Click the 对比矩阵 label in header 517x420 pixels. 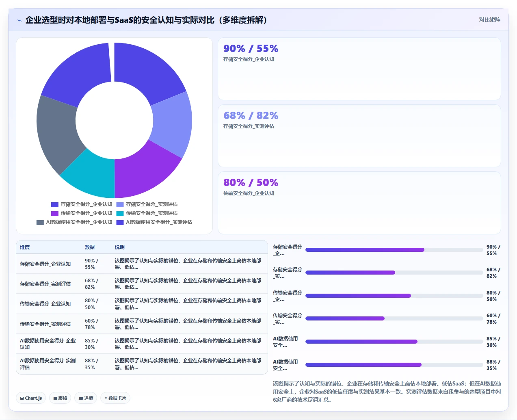pos(489,19)
